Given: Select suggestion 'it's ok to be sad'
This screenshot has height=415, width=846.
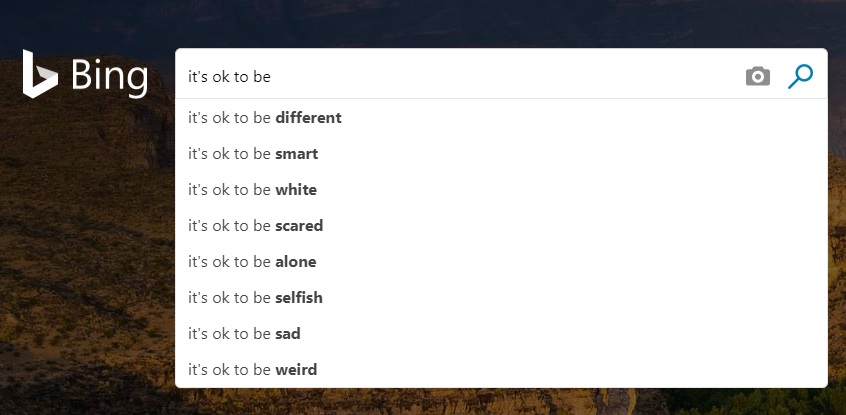Looking at the screenshot, I should [501, 334].
